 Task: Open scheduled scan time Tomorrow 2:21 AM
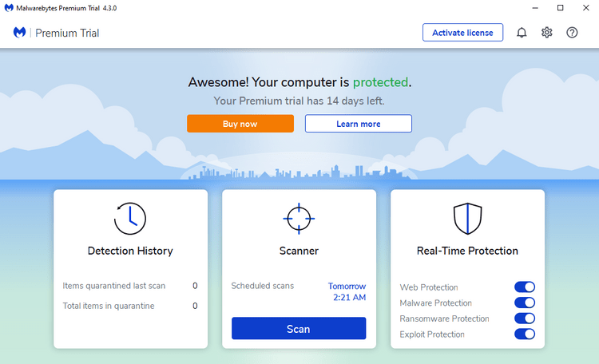pos(347,291)
